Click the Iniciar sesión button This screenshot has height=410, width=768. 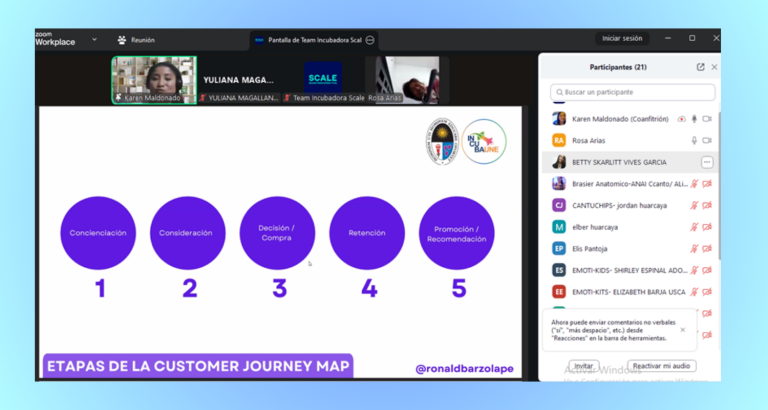click(x=621, y=38)
